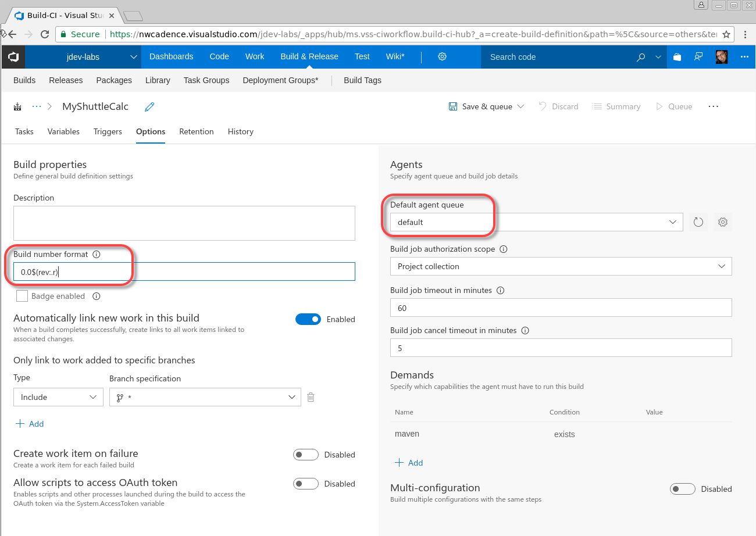
Task: Go to the Task Groups page
Action: [x=206, y=80]
